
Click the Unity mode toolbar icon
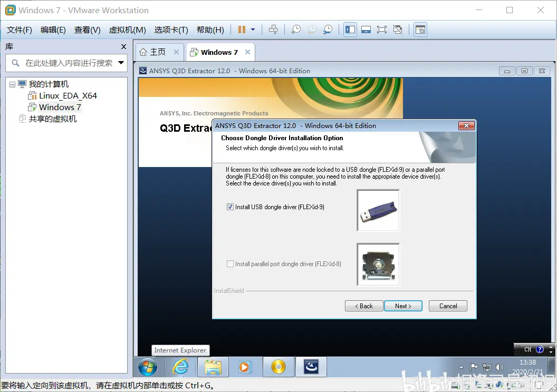point(398,30)
